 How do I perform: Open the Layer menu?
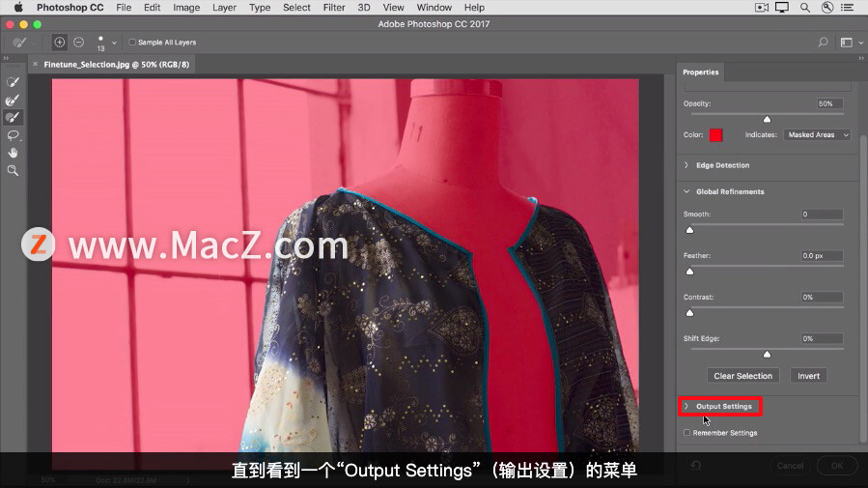224,7
